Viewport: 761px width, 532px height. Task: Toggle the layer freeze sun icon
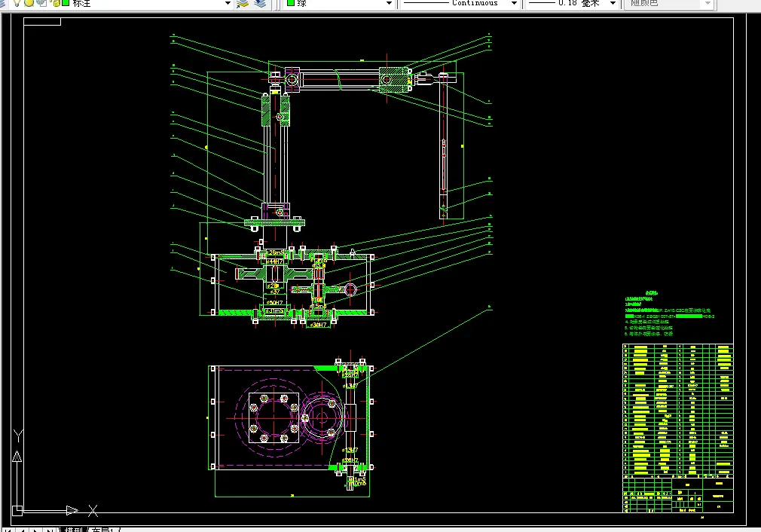(x=29, y=3)
